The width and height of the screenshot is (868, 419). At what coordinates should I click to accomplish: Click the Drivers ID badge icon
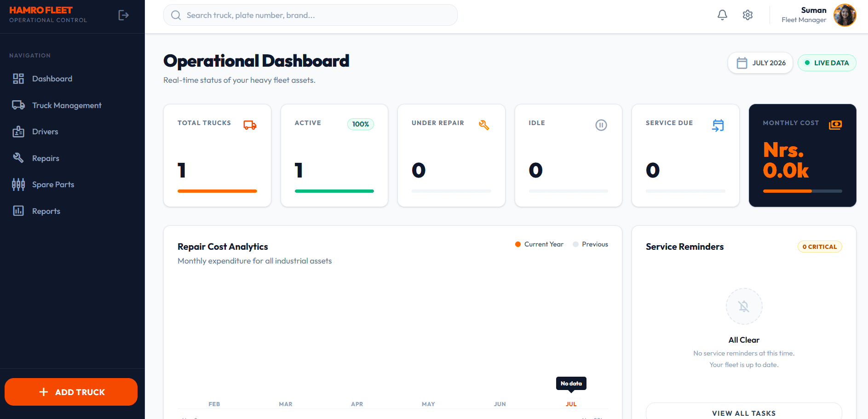pyautogui.click(x=18, y=132)
